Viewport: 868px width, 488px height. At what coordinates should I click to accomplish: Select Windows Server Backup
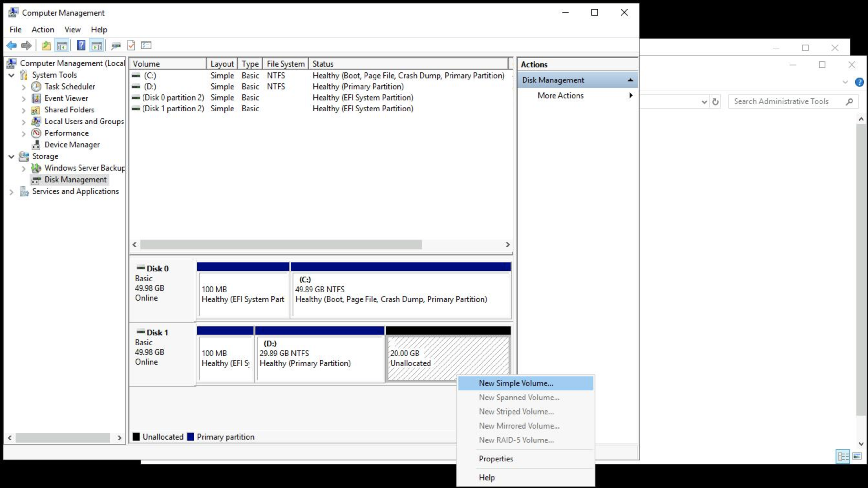(x=85, y=168)
